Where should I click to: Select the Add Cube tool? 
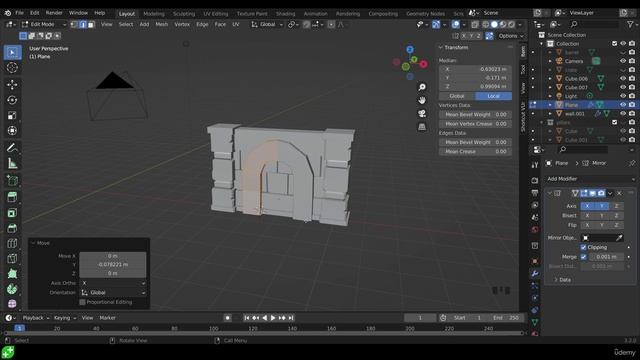tap(12, 180)
